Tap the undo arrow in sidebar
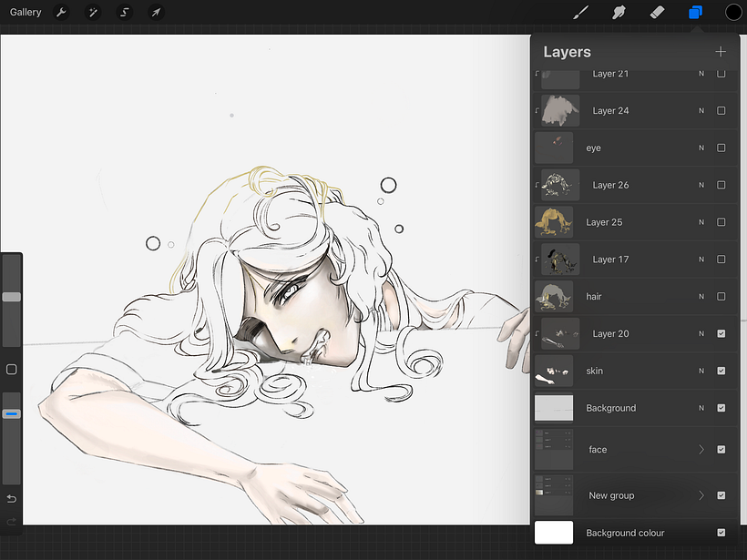 tap(12, 499)
